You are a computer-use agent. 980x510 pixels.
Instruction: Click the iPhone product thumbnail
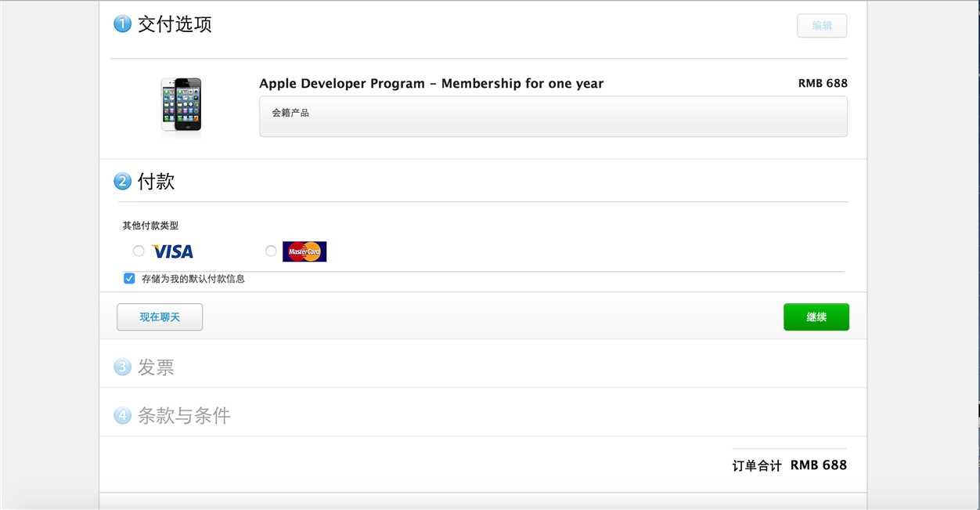click(x=182, y=105)
